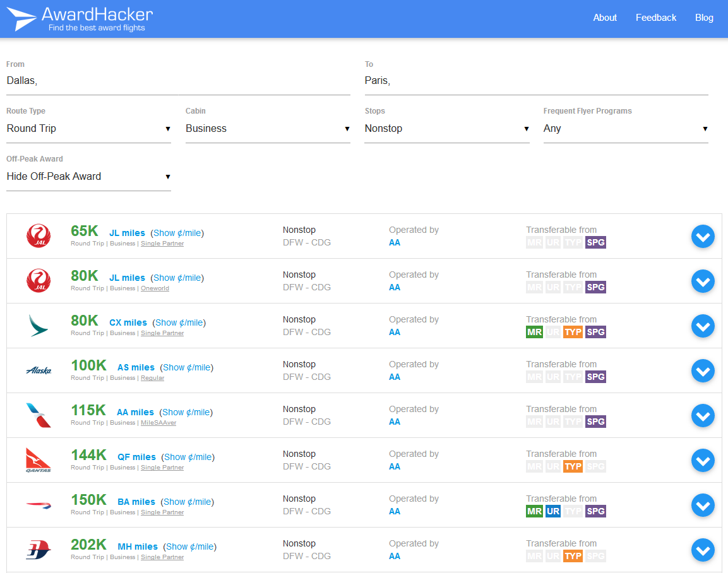The height and width of the screenshot is (573, 728).
Task: Click the SPG badge in the CX miles row
Action: (x=595, y=332)
